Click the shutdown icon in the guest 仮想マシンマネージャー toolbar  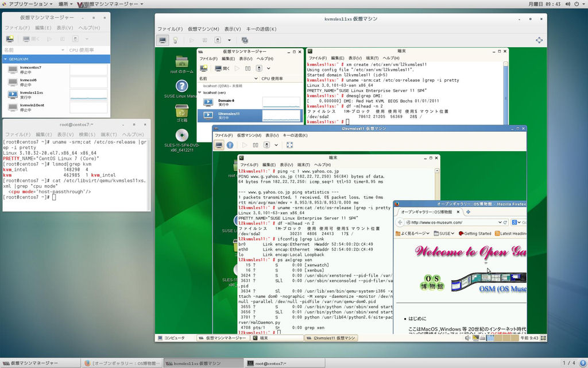pos(259,68)
